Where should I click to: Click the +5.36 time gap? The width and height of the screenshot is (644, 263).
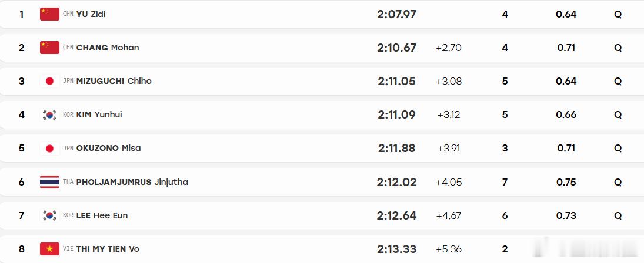click(449, 249)
